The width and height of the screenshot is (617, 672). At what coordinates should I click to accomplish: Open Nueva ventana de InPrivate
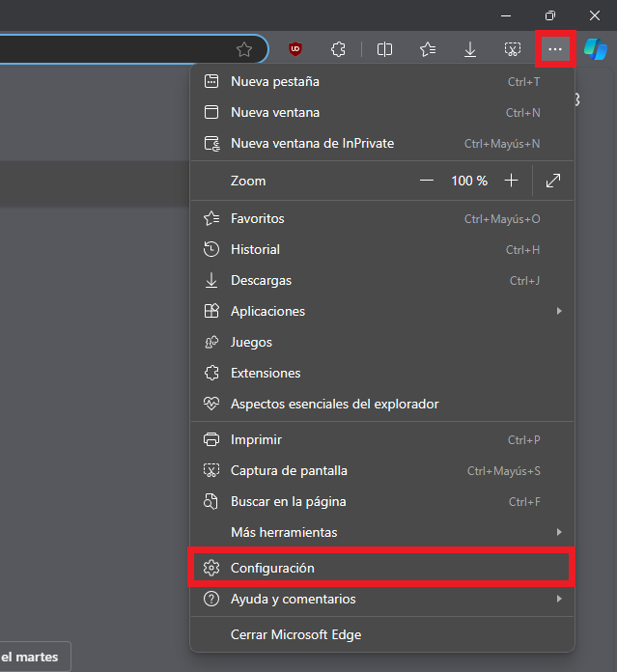tap(382, 143)
